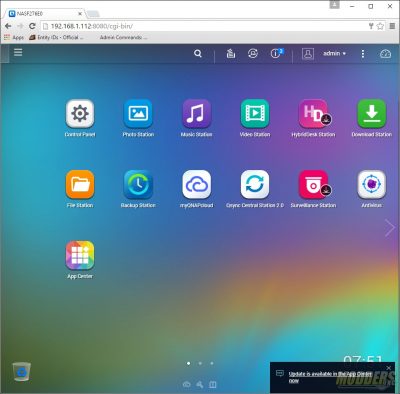Open event notifications info icon
The height and width of the screenshot is (394, 400).
[x=276, y=53]
